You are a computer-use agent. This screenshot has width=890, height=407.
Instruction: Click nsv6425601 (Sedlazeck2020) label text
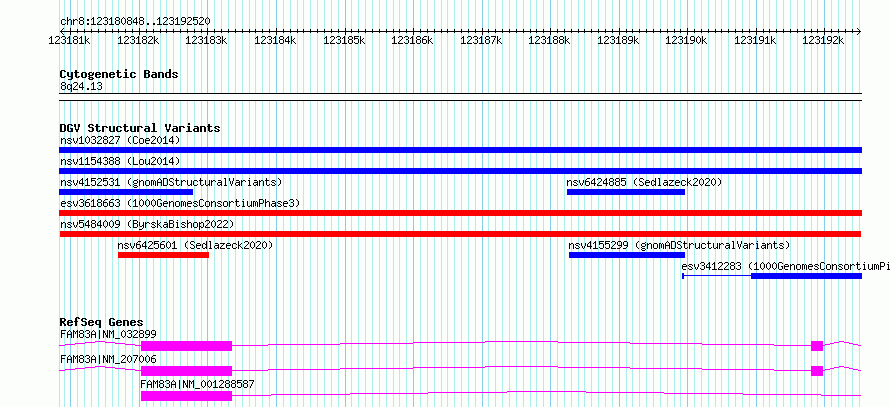(x=195, y=245)
